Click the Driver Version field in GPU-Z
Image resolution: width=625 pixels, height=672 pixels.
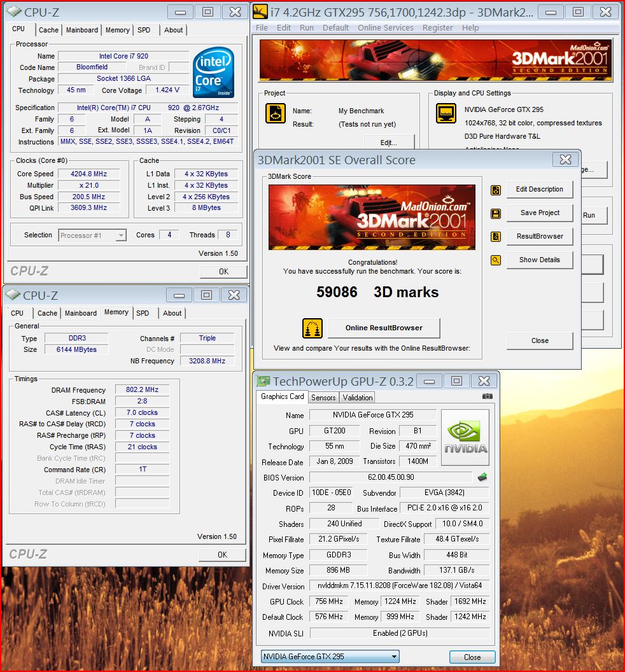[x=400, y=585]
